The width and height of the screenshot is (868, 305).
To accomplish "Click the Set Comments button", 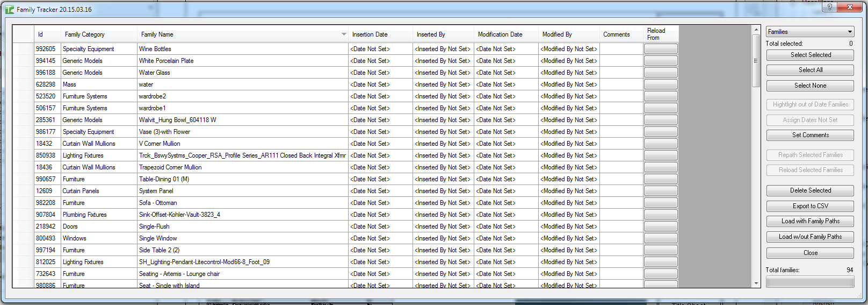I will point(810,135).
